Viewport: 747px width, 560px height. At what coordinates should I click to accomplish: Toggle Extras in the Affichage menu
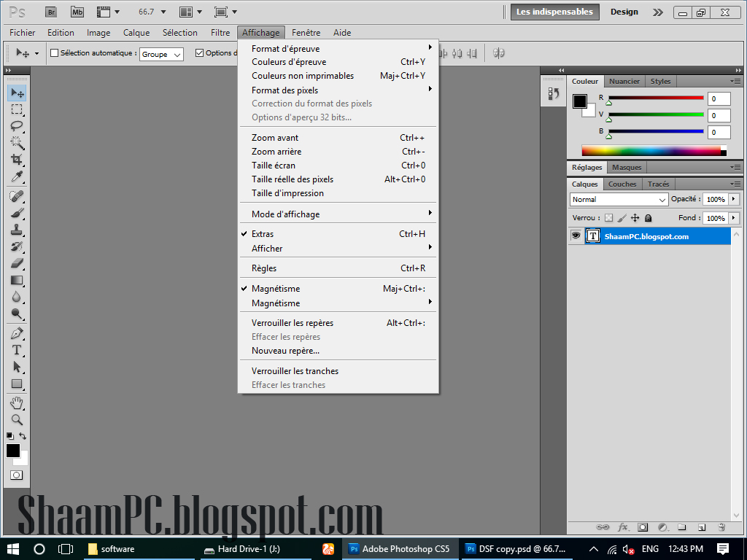(x=263, y=234)
